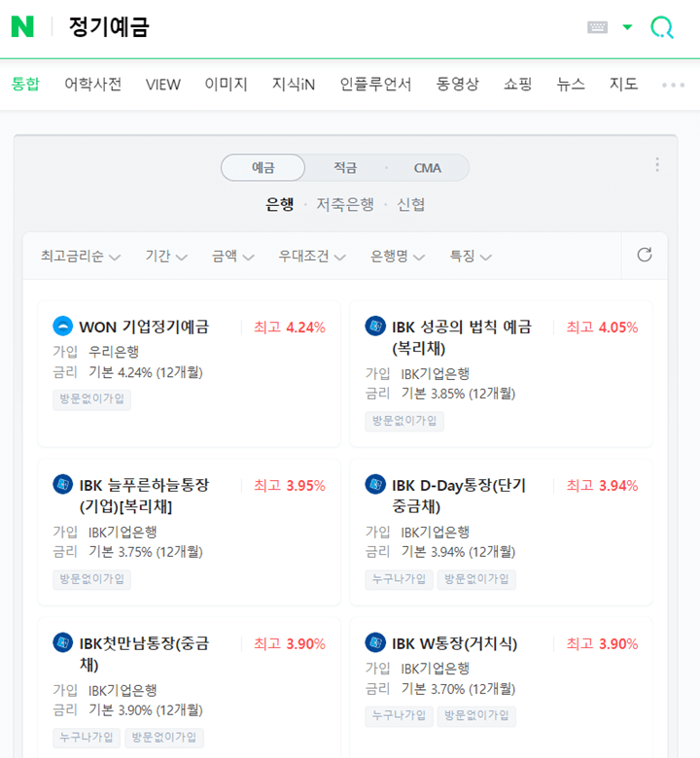Click the 기본 4.24% (12개월) rate text
The height and width of the screenshot is (758, 700).
click(146, 372)
